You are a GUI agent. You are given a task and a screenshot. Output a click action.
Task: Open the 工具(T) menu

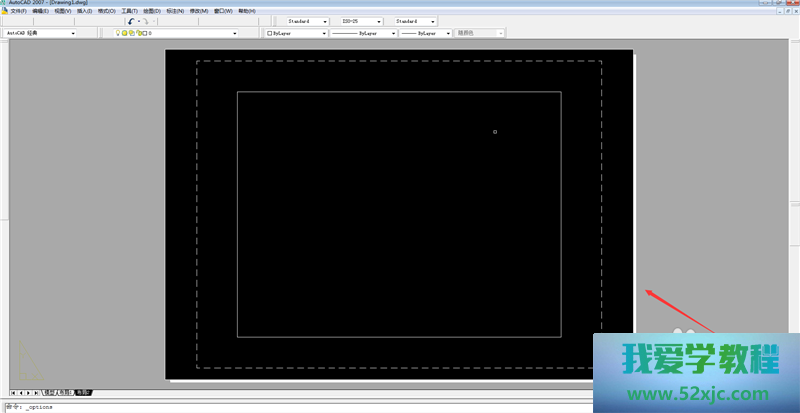130,11
